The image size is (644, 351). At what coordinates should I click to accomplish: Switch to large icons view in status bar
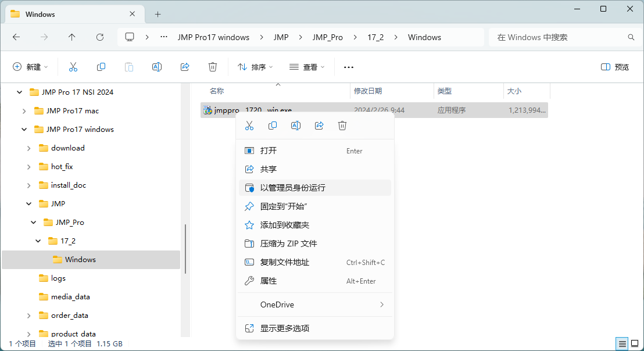pyautogui.click(x=635, y=343)
